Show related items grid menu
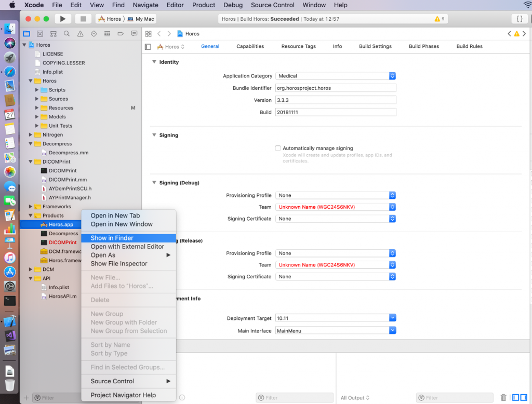 [148, 34]
